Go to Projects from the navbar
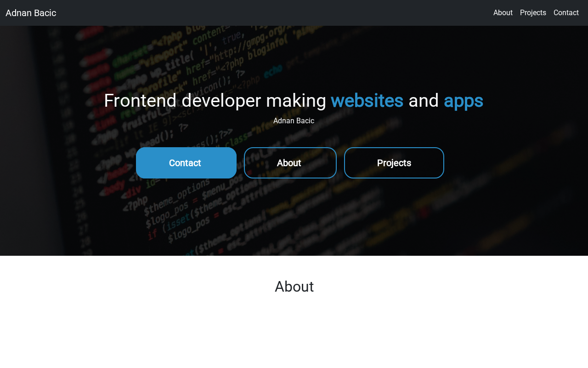This screenshot has height=368, width=588. [x=533, y=13]
